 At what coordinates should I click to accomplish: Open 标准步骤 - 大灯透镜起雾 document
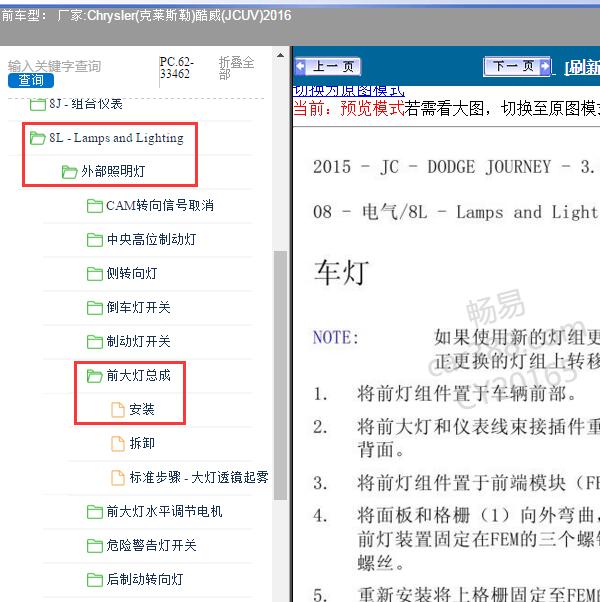[199, 477]
